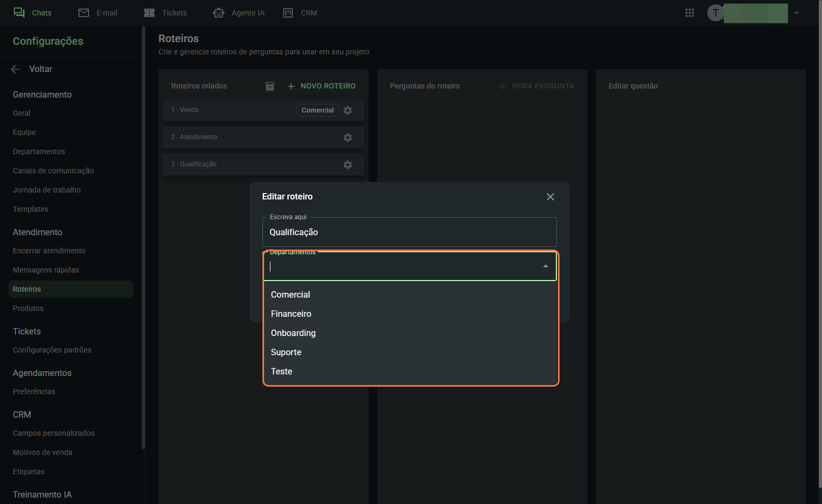
Task: Click the Escreva aqui name field
Action: 410,232
